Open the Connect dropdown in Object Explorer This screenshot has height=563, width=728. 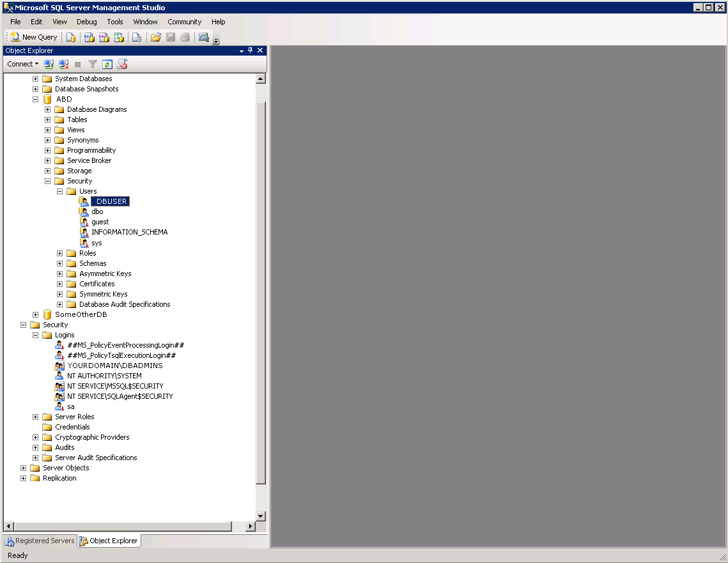click(23, 64)
